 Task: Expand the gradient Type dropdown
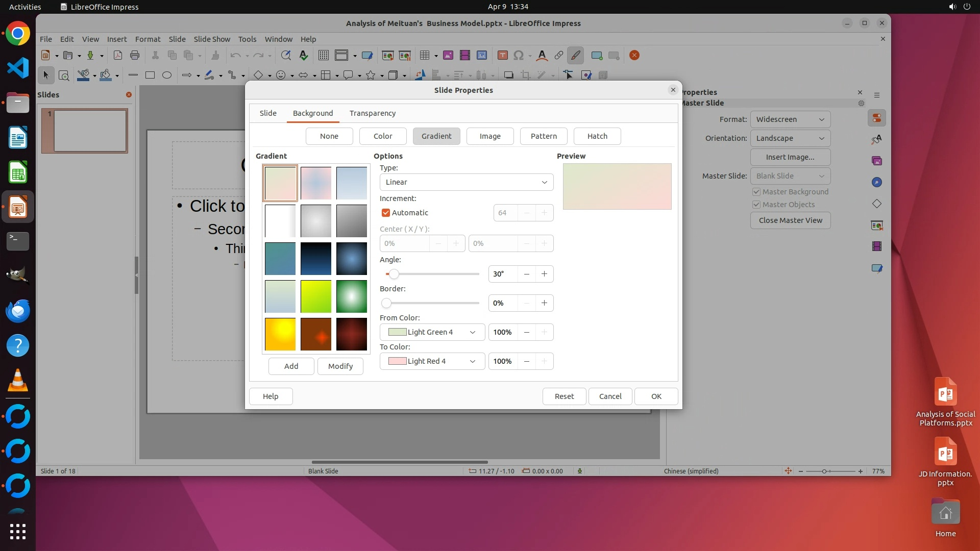[466, 182]
